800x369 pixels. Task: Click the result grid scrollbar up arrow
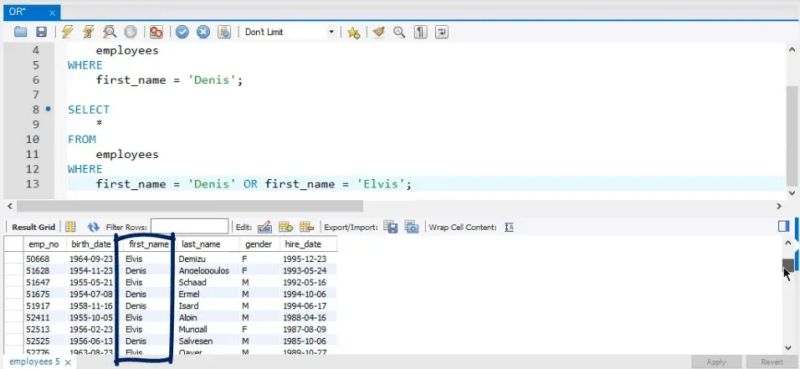coord(788,243)
